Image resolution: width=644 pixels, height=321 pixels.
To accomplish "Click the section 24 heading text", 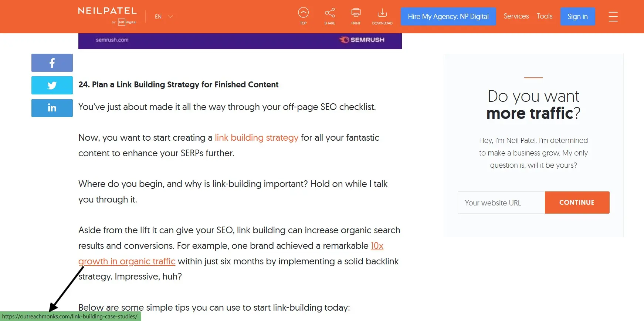I will (178, 85).
